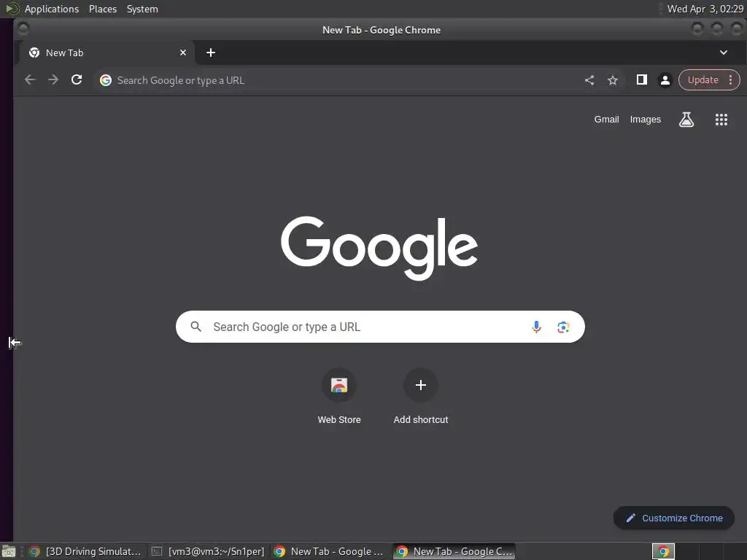
Task: Switch to first New Tab Chrome taskbar entry
Action: coord(330,551)
